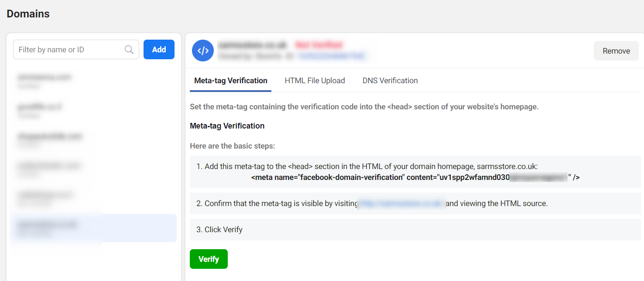Open the HTML File Upload tab

tap(315, 81)
